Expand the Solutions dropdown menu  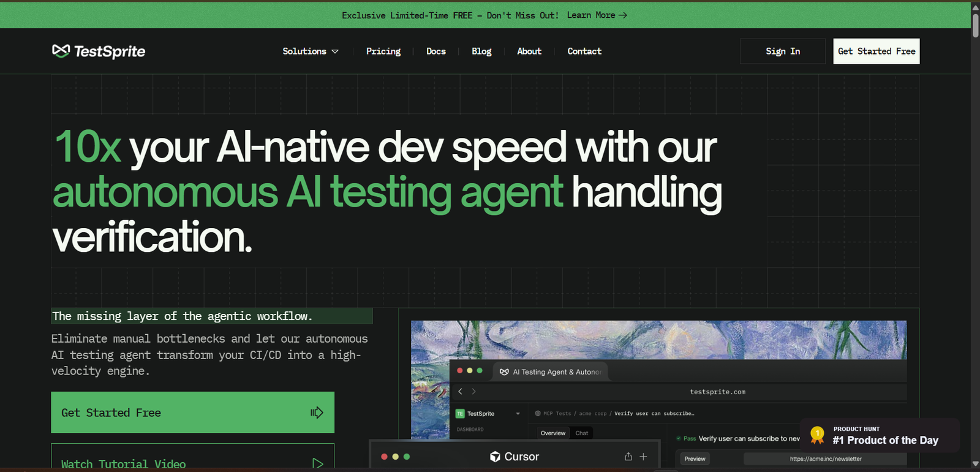pyautogui.click(x=310, y=51)
